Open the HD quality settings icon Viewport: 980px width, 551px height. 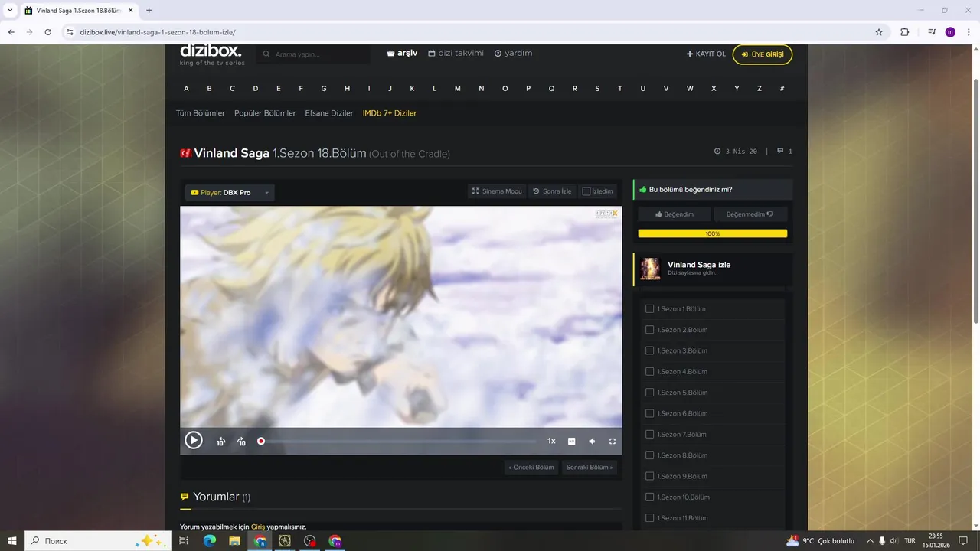(x=571, y=441)
